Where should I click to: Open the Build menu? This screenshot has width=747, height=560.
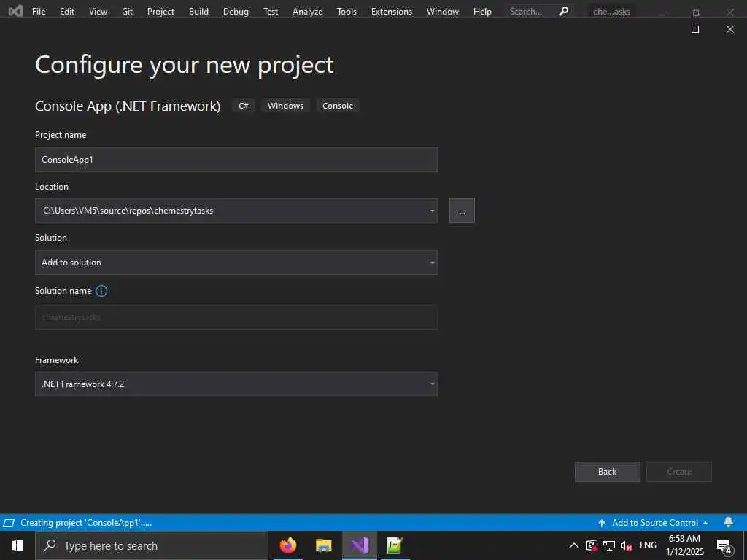[x=198, y=12]
